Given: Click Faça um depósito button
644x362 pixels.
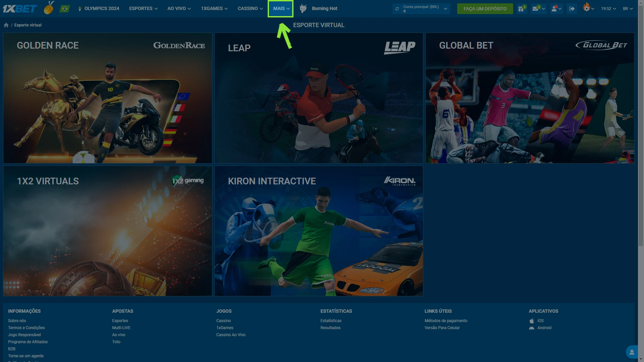Looking at the screenshot, I should [x=485, y=9].
